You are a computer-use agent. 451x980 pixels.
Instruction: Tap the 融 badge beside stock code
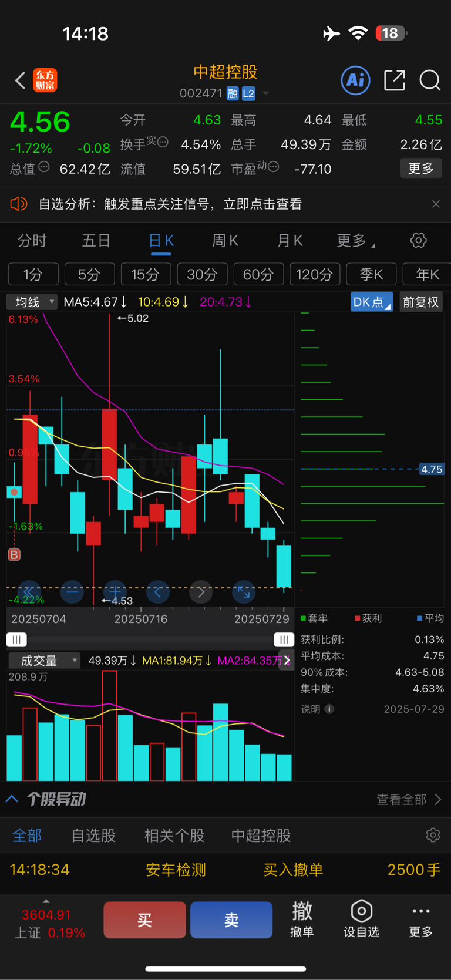(x=233, y=93)
